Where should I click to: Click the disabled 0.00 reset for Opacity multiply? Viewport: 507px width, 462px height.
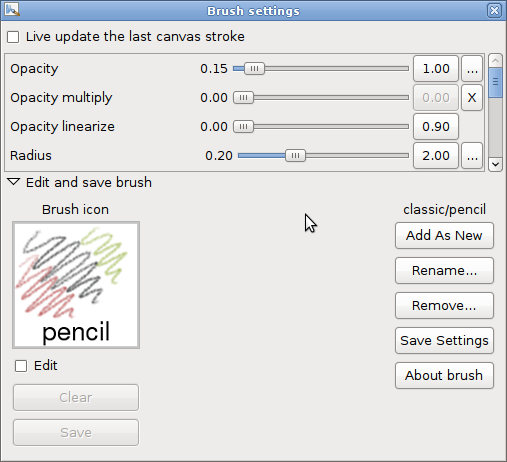(x=436, y=98)
